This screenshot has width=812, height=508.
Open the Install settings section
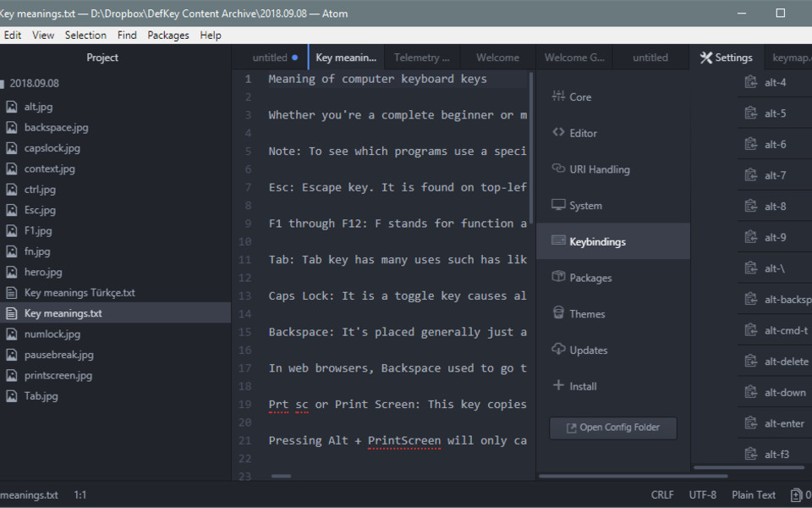click(583, 386)
